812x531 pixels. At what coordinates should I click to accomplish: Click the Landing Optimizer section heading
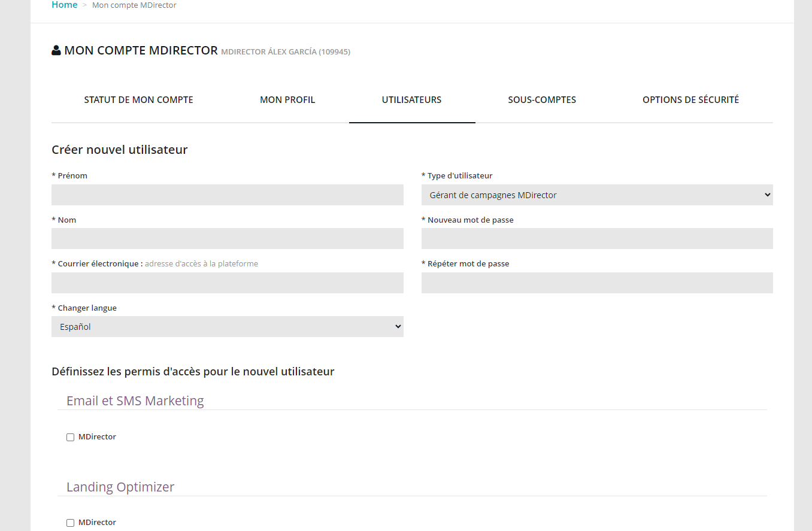[120, 487]
